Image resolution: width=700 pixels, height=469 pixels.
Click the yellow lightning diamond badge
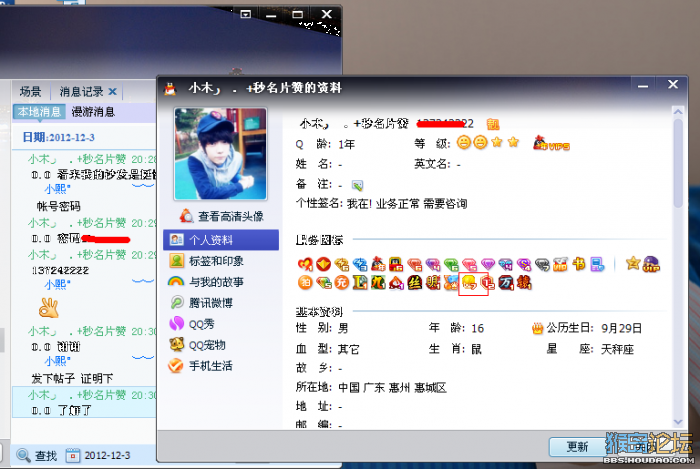pyautogui.click(x=342, y=264)
